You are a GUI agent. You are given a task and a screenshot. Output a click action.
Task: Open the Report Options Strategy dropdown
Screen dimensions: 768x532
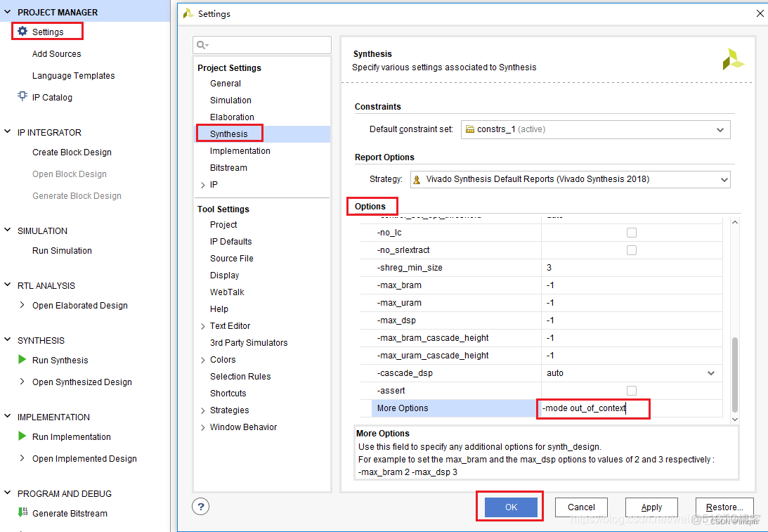click(724, 180)
